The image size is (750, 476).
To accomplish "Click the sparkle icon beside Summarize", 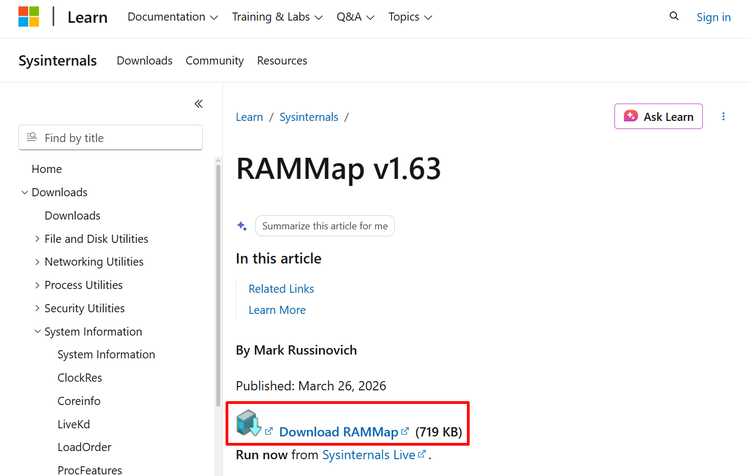I will 242,226.
